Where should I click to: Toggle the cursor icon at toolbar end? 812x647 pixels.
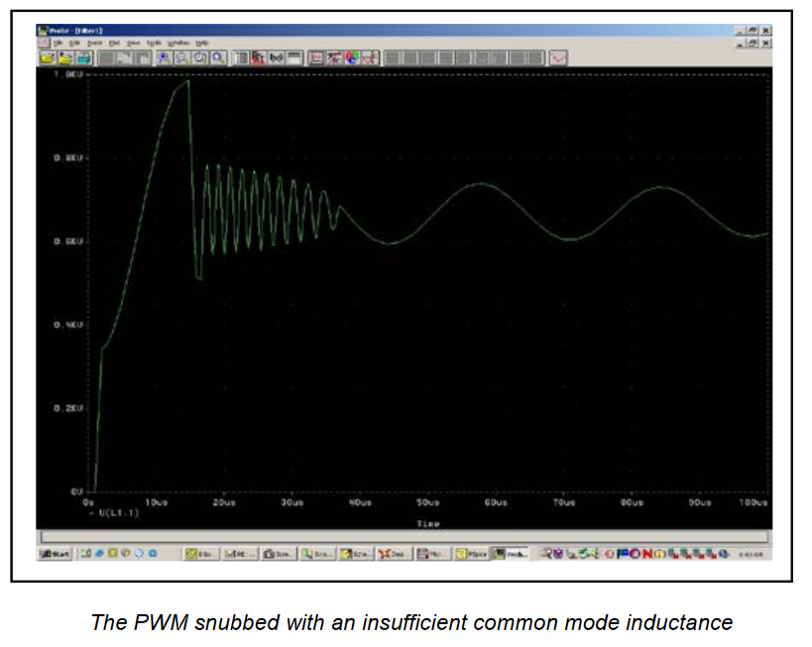point(558,58)
